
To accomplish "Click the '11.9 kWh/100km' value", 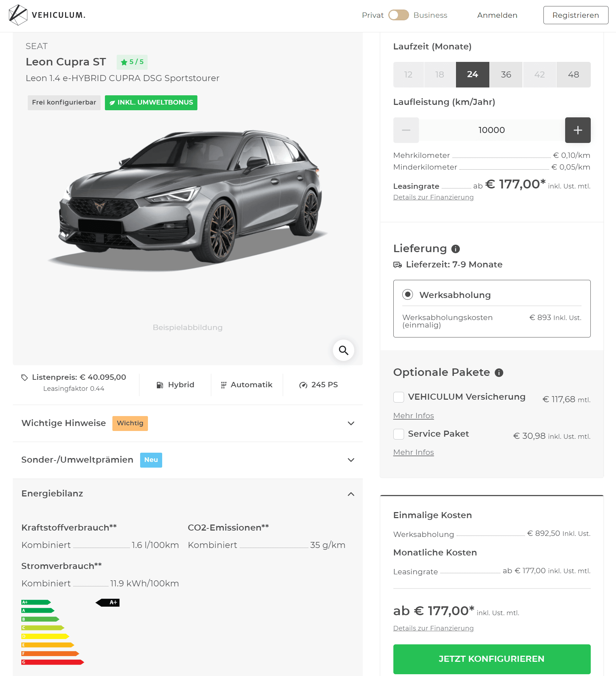I will click(144, 584).
